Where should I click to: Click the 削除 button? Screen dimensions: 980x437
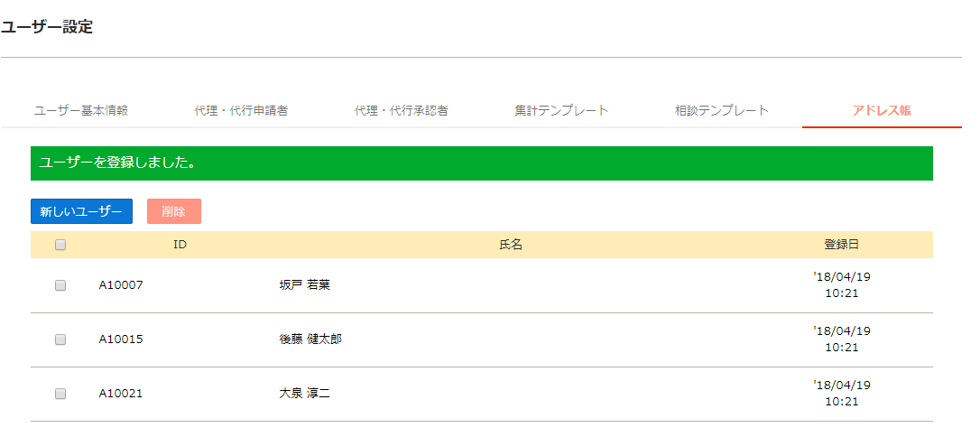(x=174, y=211)
